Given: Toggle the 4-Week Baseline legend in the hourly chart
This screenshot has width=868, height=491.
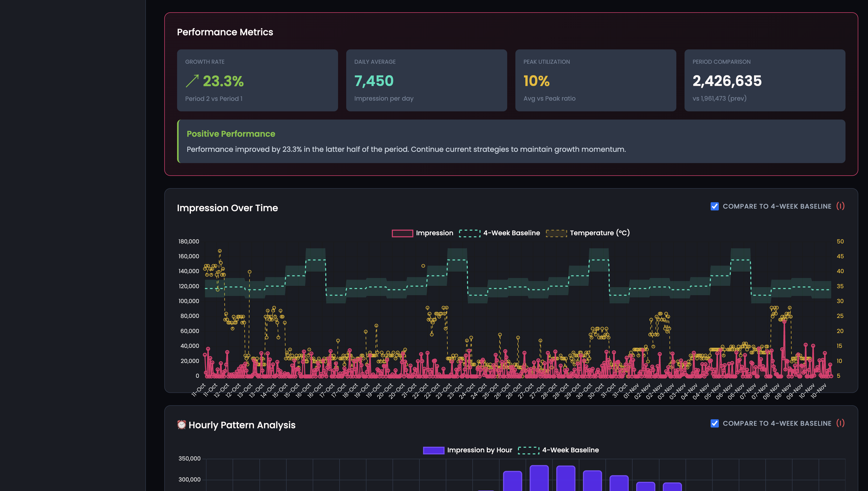Looking at the screenshot, I should 570,450.
